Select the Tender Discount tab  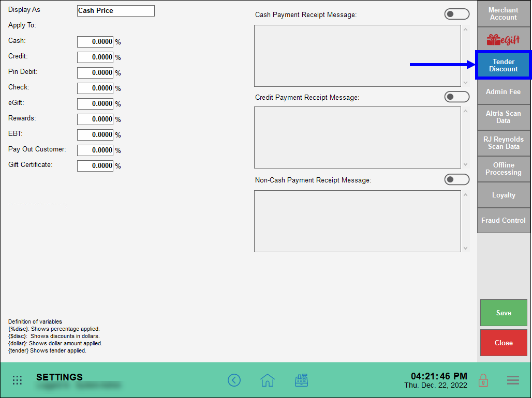[504, 65]
